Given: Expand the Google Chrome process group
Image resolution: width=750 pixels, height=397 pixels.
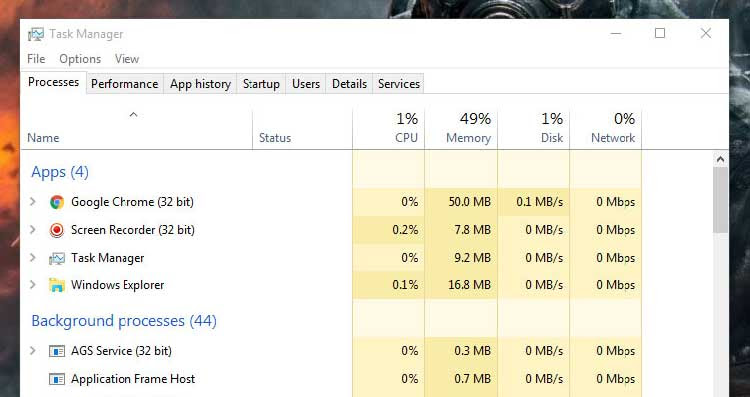Looking at the screenshot, I should point(33,202).
